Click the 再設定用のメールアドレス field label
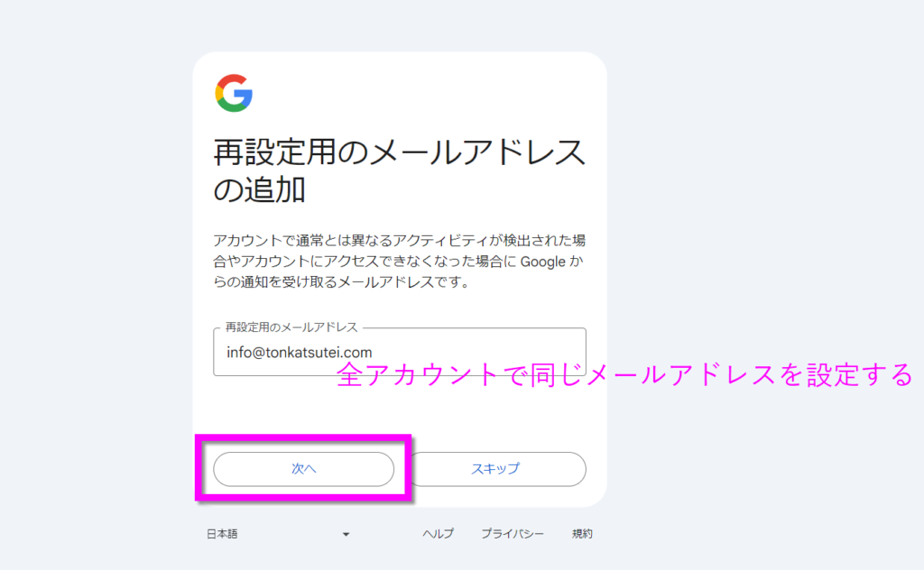Image resolution: width=924 pixels, height=570 pixels. pos(291,327)
